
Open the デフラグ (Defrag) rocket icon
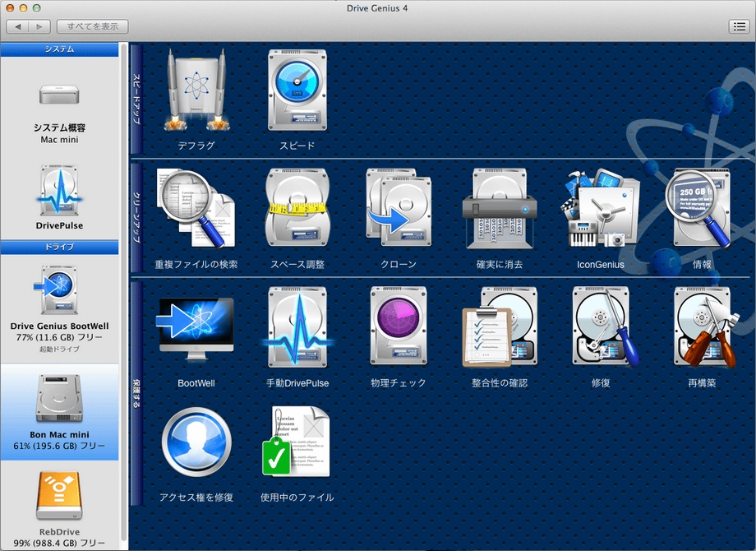(x=196, y=90)
